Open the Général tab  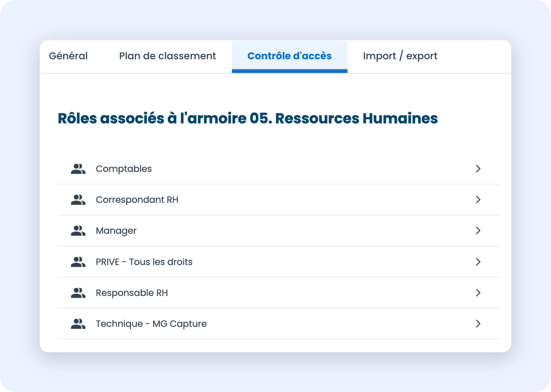click(x=68, y=56)
